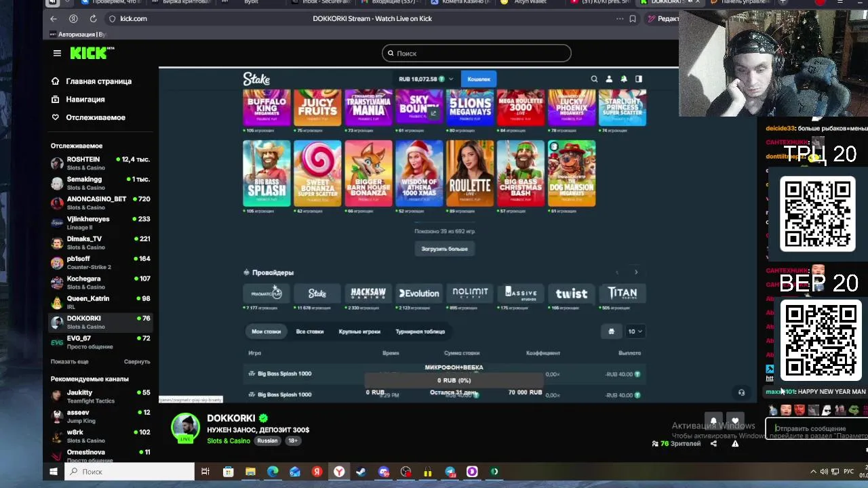Open Queen_Katrin channel in sidebar

coord(100,302)
